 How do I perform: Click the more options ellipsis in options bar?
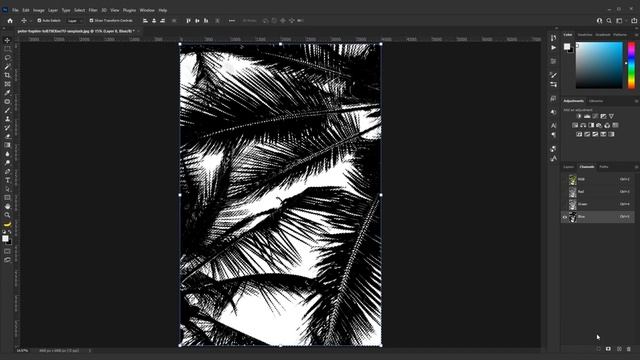click(232, 20)
